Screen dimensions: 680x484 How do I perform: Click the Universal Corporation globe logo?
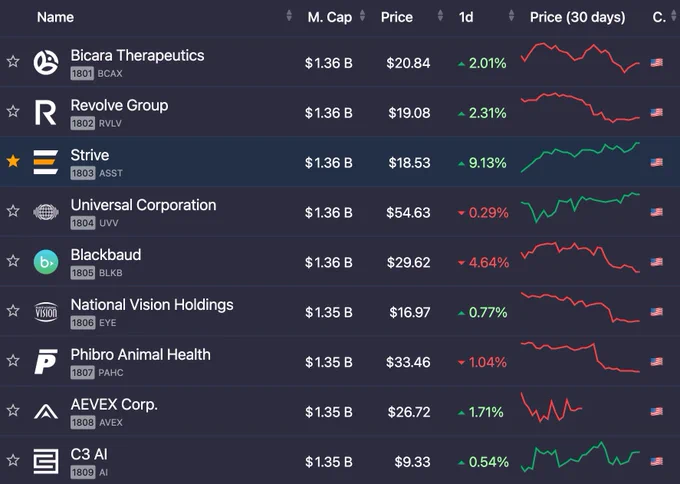tap(46, 212)
